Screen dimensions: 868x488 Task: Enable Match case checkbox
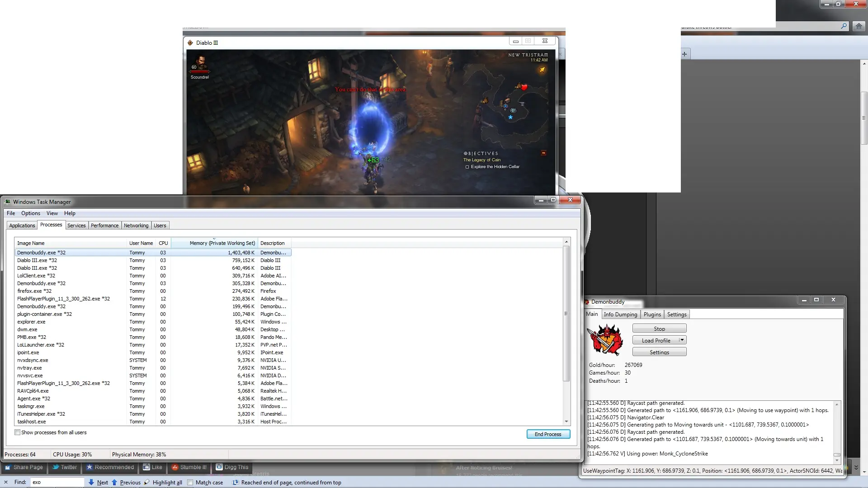click(x=190, y=482)
